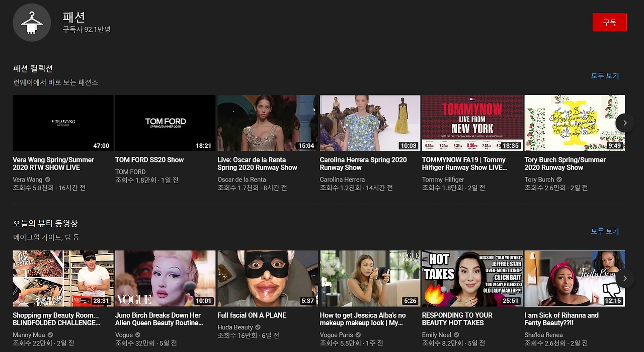Subscribe with the red 구독 button
This screenshot has height=352, width=644.
click(609, 22)
